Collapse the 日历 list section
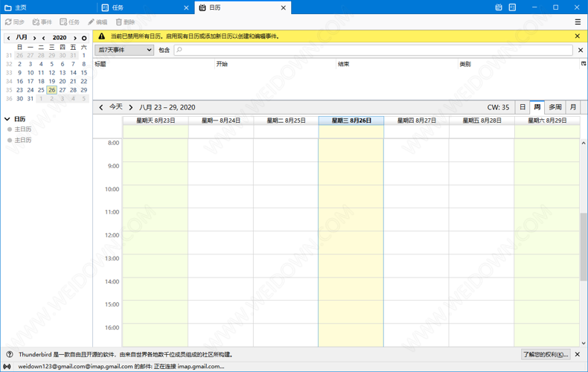Viewport: 588px width, 372px height. (x=7, y=119)
